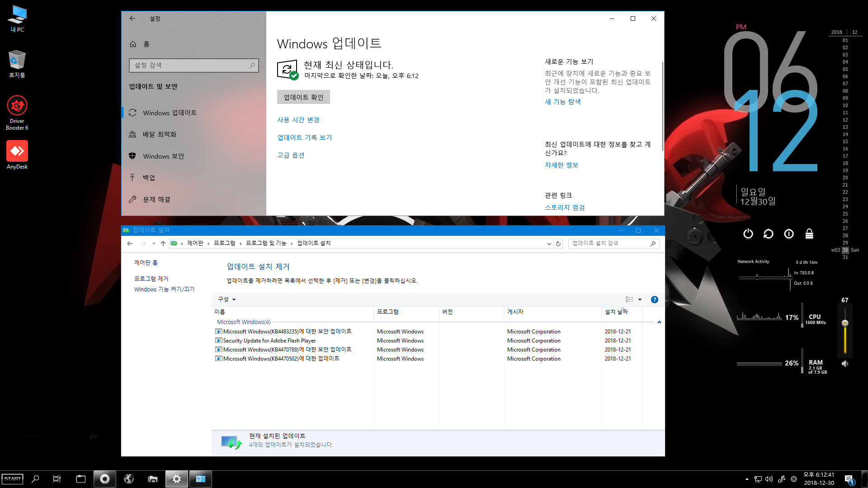Open 업데이트 기록 보기 link

[305, 137]
